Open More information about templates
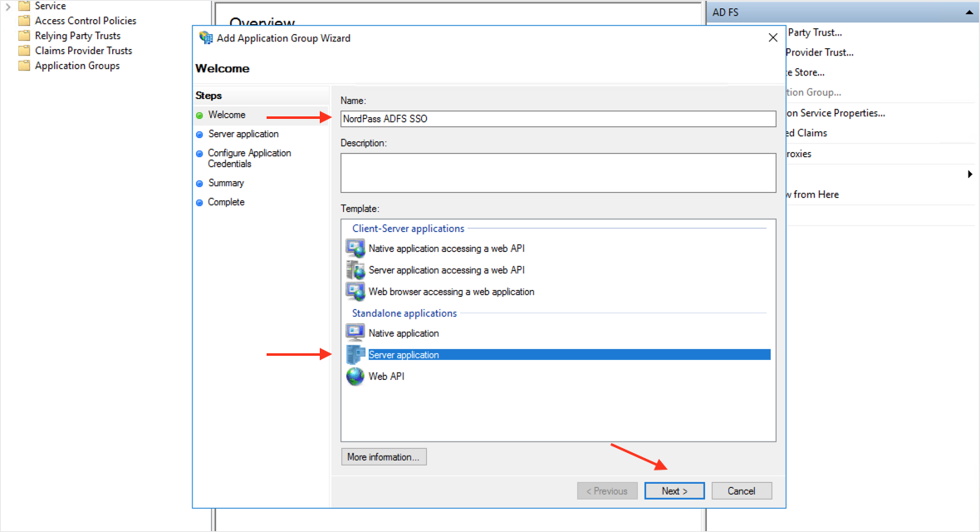 coord(384,457)
